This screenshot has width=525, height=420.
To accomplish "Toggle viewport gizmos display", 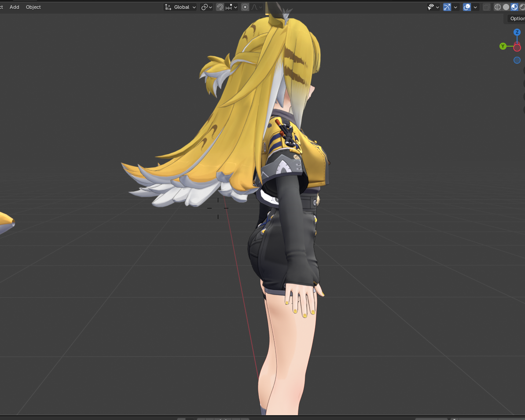I will [447, 7].
